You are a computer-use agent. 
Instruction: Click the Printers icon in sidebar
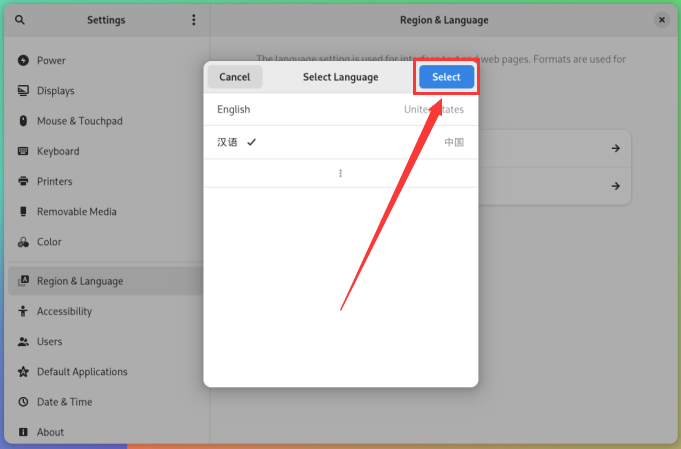click(x=23, y=182)
